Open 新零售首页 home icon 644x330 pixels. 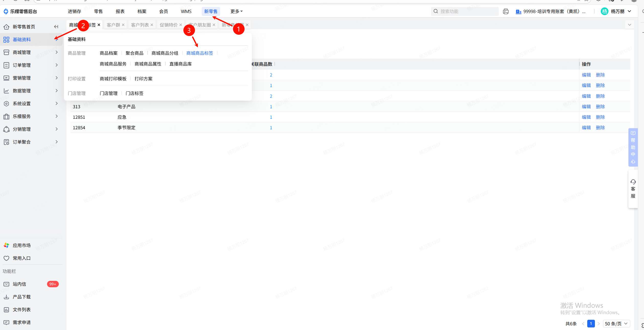[x=6, y=27]
